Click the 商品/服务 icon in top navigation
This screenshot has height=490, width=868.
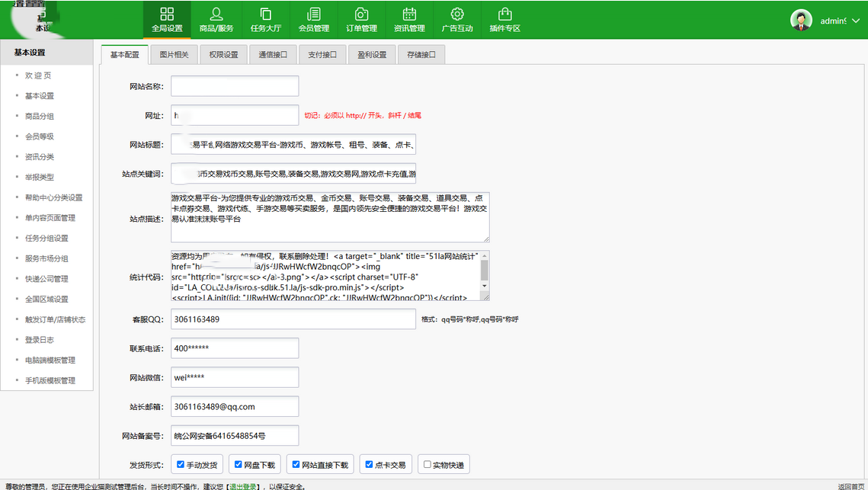click(216, 20)
